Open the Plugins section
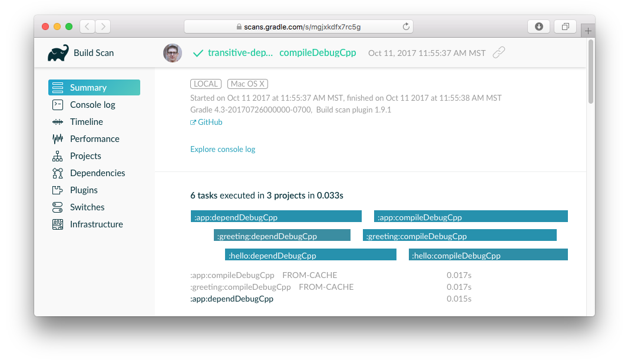 (x=84, y=190)
